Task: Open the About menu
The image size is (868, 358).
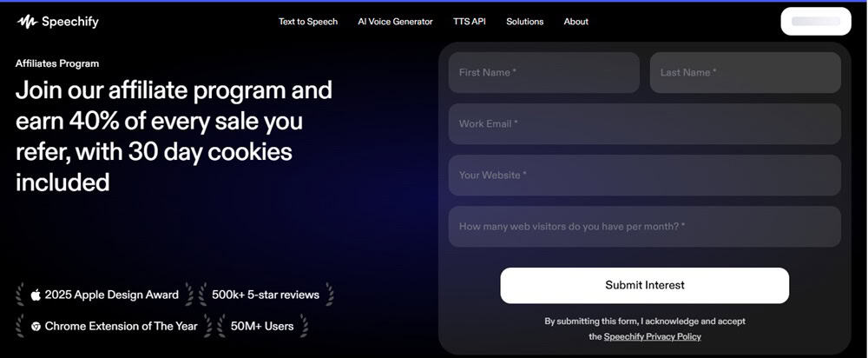Action: tap(575, 22)
